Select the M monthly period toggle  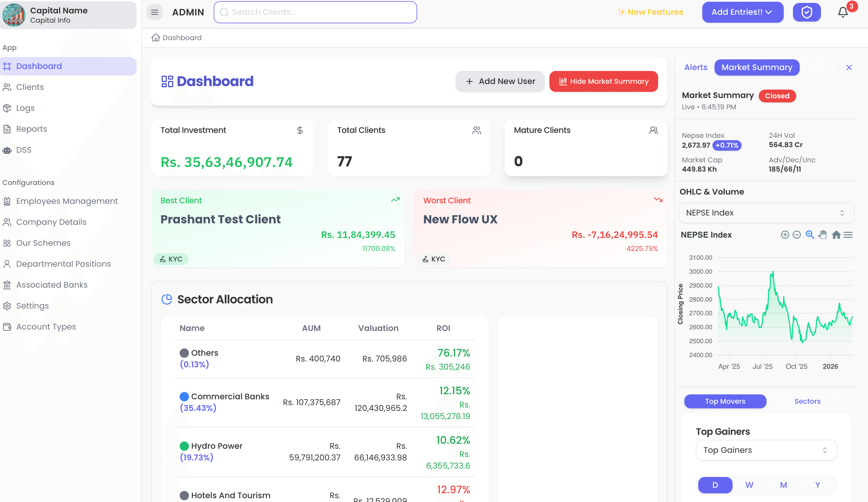coord(783,485)
